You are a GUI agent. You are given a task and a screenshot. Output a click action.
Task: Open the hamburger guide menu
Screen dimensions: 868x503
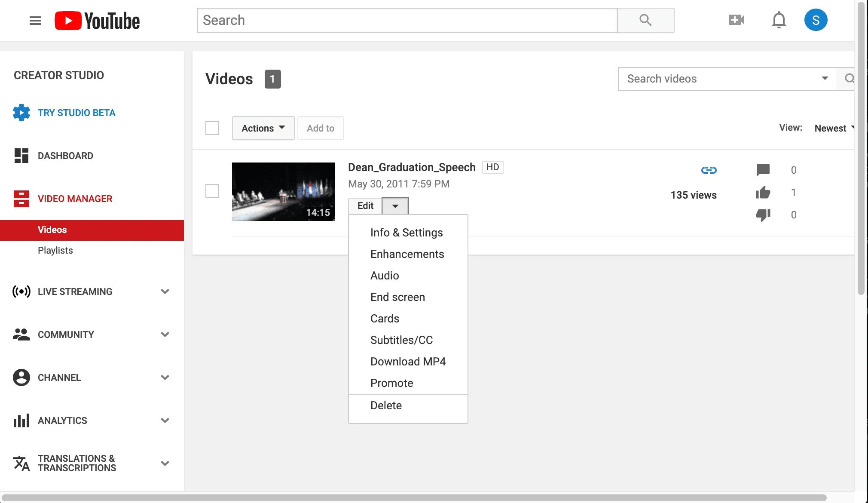[x=35, y=21]
